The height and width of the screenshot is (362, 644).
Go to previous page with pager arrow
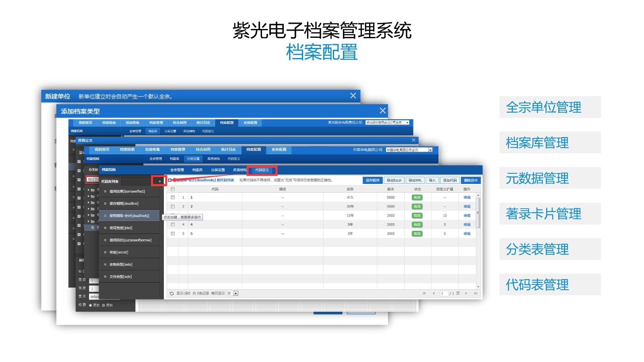[x=433, y=294]
